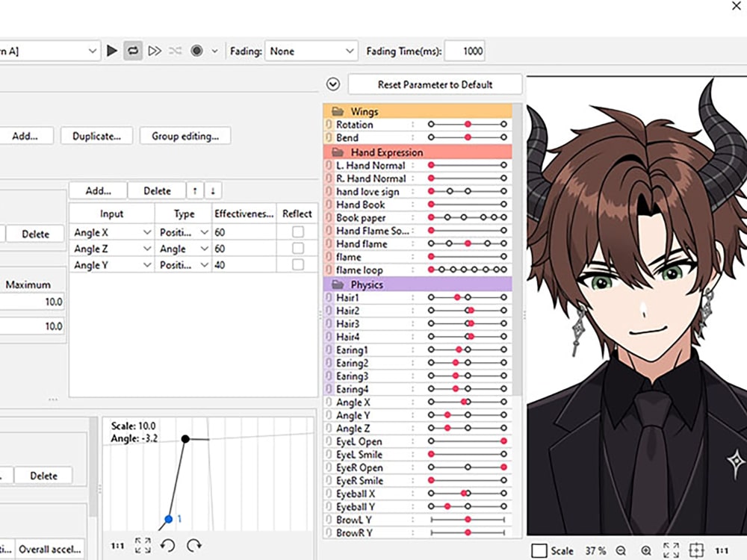Move input row down with arrow

[x=213, y=190]
